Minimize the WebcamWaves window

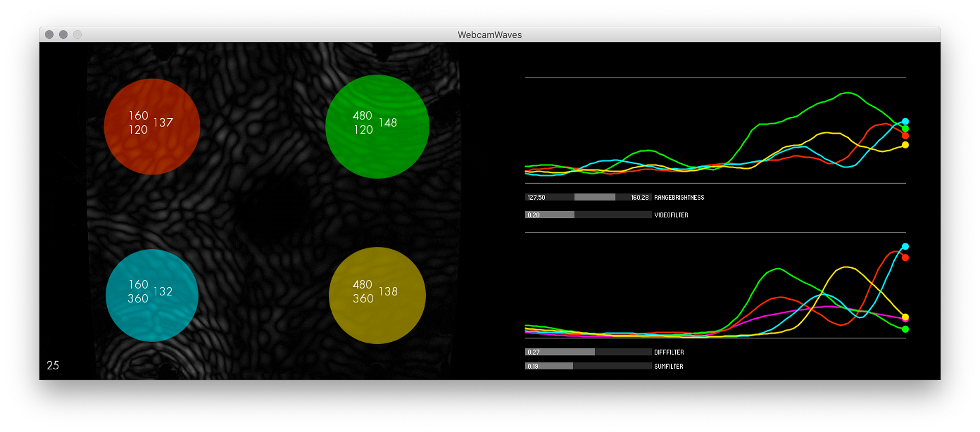pos(63,35)
